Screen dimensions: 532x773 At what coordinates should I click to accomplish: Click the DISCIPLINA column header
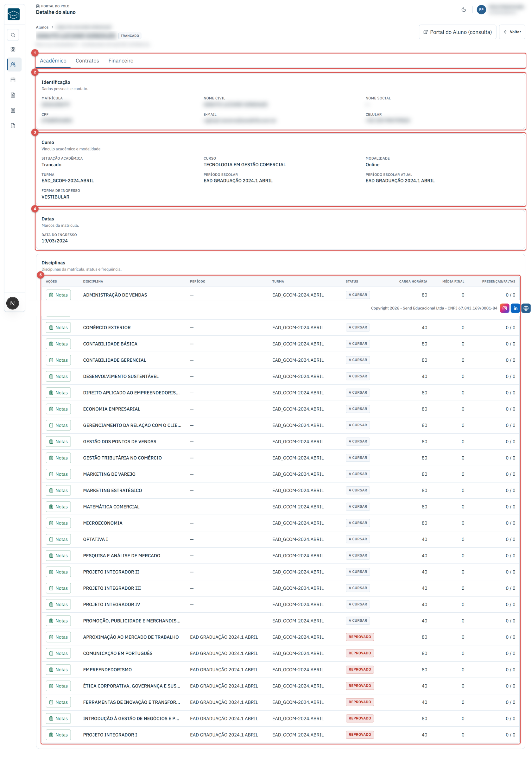click(x=93, y=282)
